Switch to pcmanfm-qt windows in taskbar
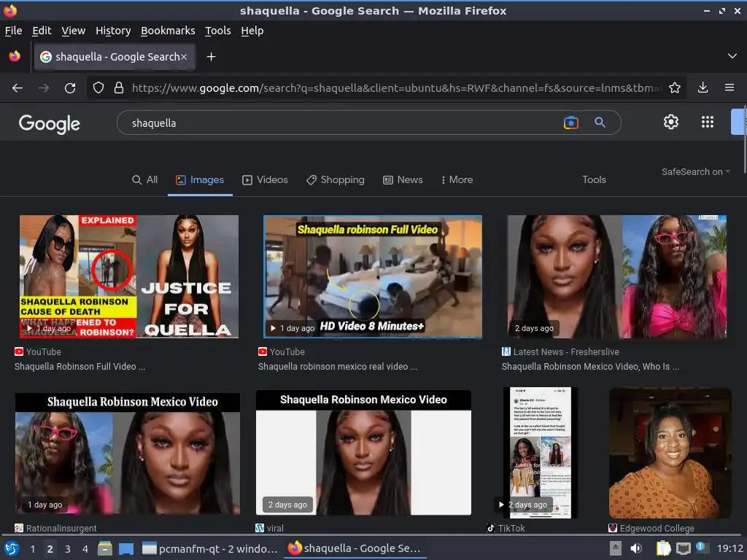Screen dimensions: 747x560 (x=210, y=548)
